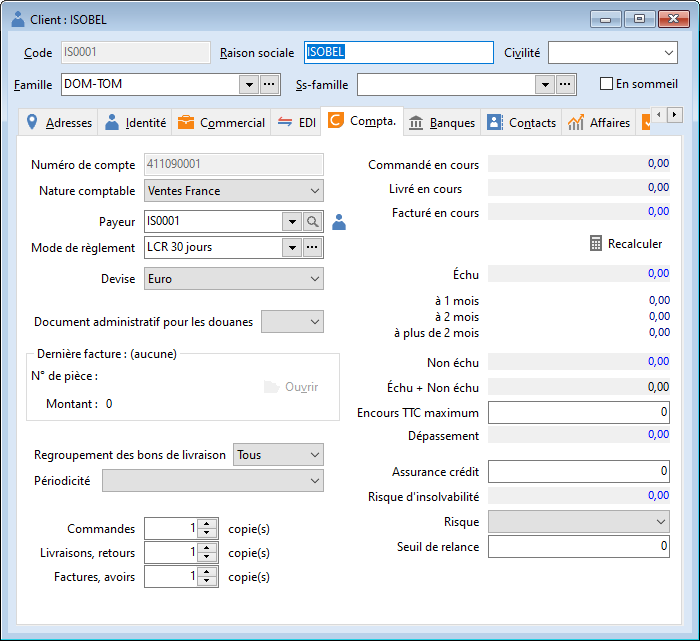Click the Compta. tab

(362, 121)
